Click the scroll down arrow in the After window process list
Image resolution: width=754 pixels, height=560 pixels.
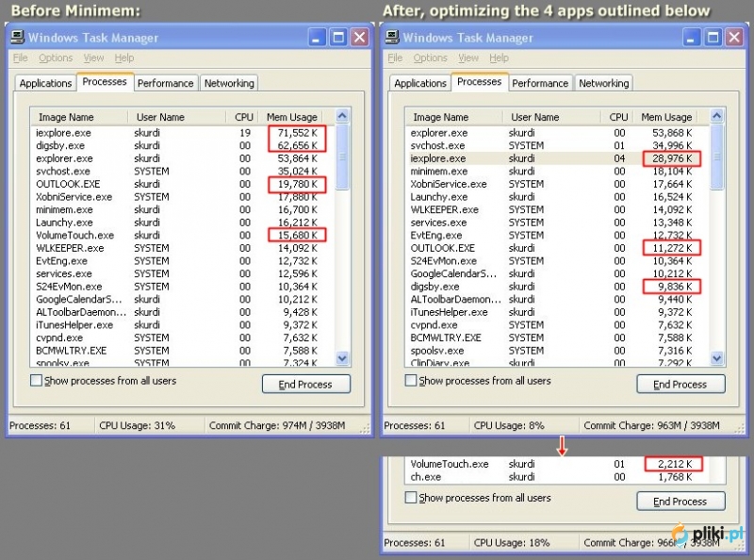tap(716, 358)
